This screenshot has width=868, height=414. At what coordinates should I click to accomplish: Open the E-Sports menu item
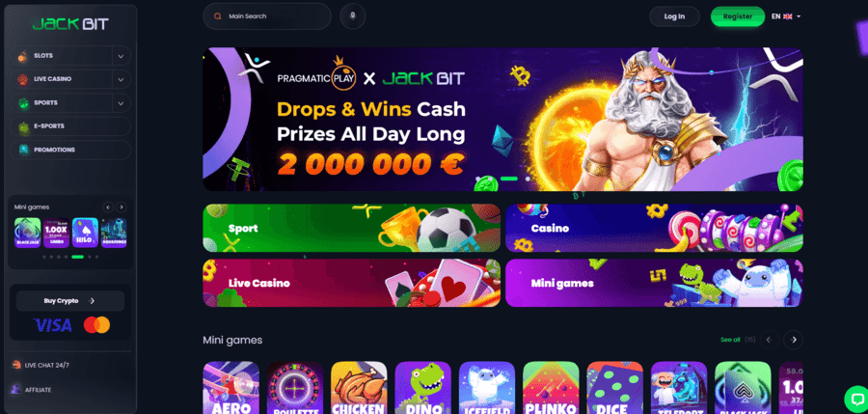pyautogui.click(x=70, y=126)
